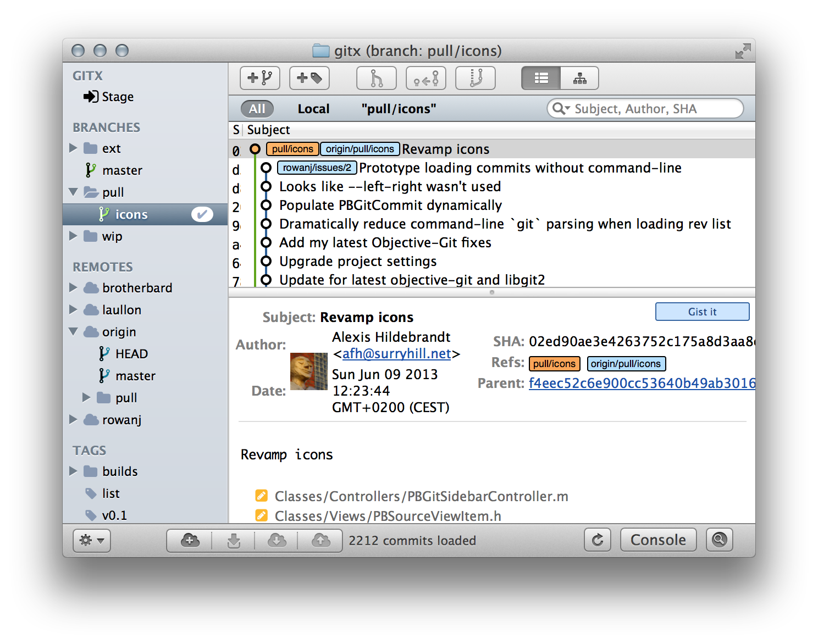Click the pull cloud-down button

pyautogui.click(x=277, y=540)
